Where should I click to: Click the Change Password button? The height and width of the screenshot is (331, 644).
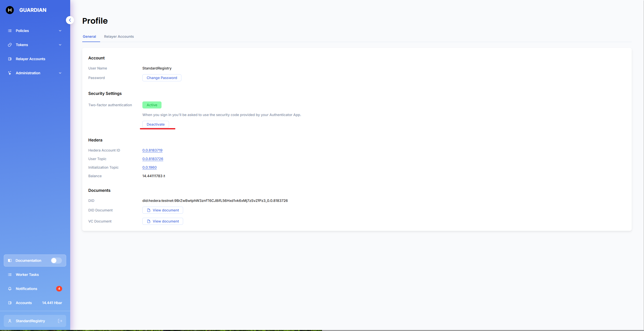pyautogui.click(x=162, y=78)
